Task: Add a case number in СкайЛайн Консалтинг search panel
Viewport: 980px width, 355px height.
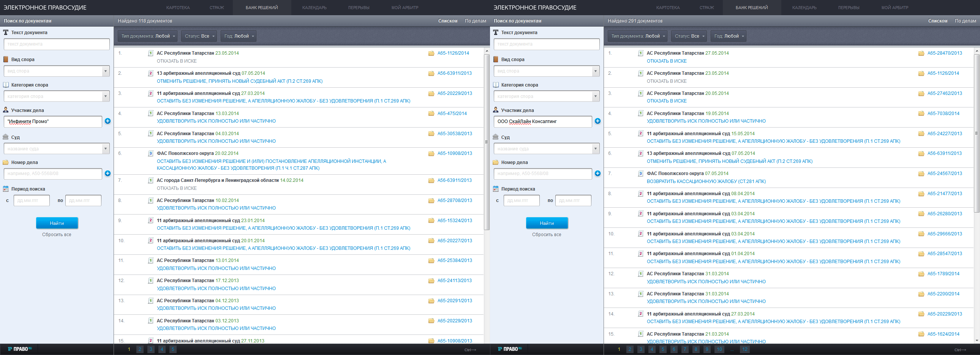Action: [x=597, y=173]
